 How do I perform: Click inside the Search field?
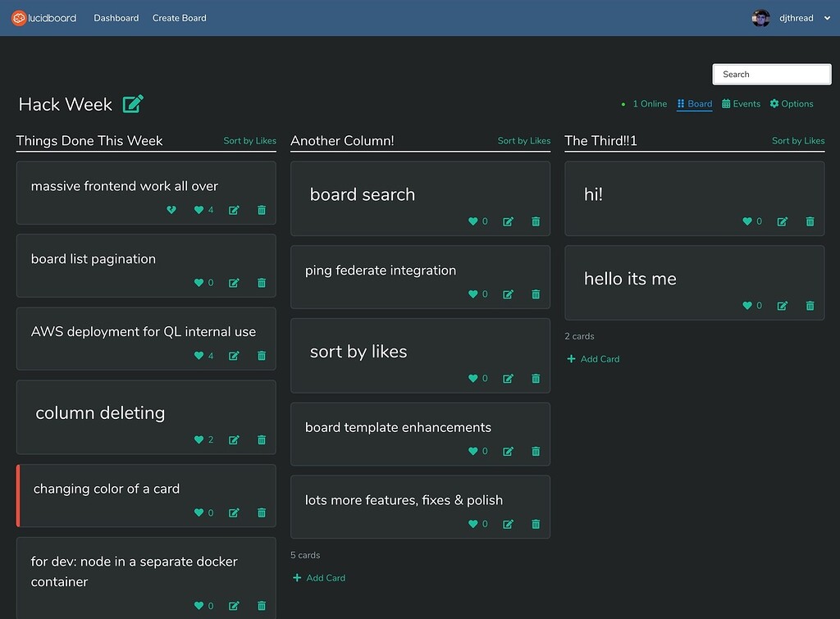(x=771, y=74)
